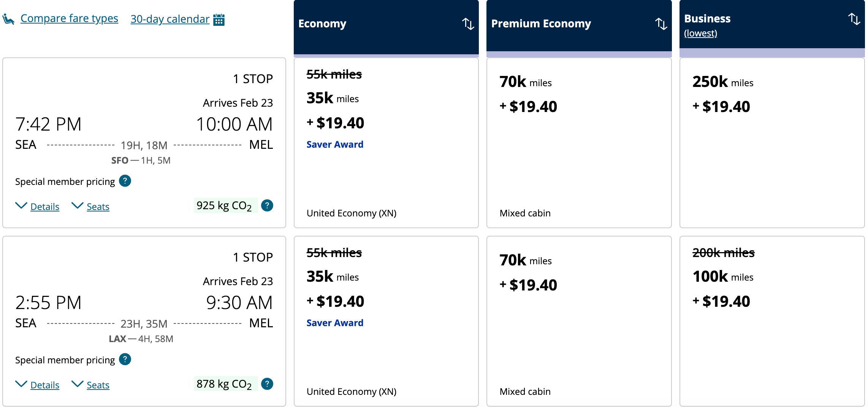
Task: Click the seat icon beside Compare fare types
Action: (x=8, y=19)
